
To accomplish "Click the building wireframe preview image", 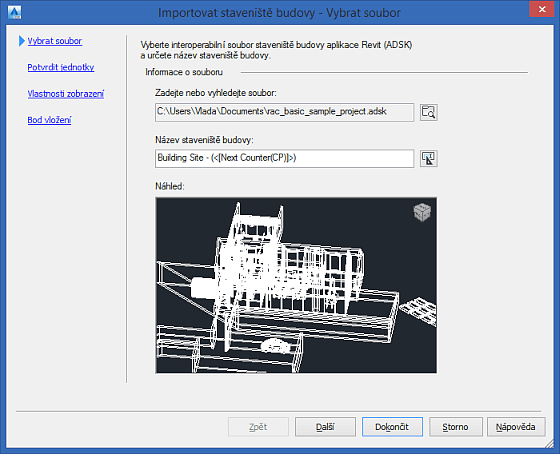I will (x=296, y=285).
